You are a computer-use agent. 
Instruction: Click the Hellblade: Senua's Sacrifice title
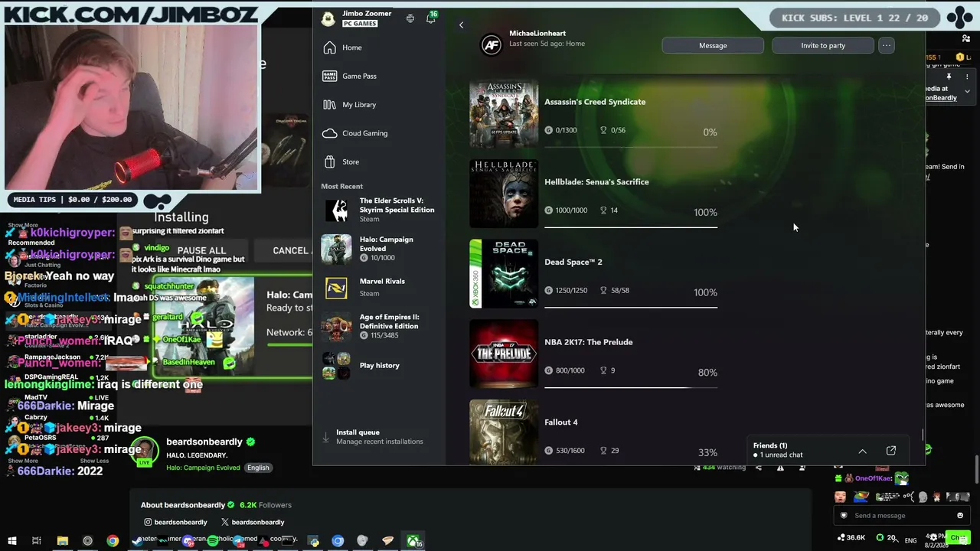(x=596, y=182)
